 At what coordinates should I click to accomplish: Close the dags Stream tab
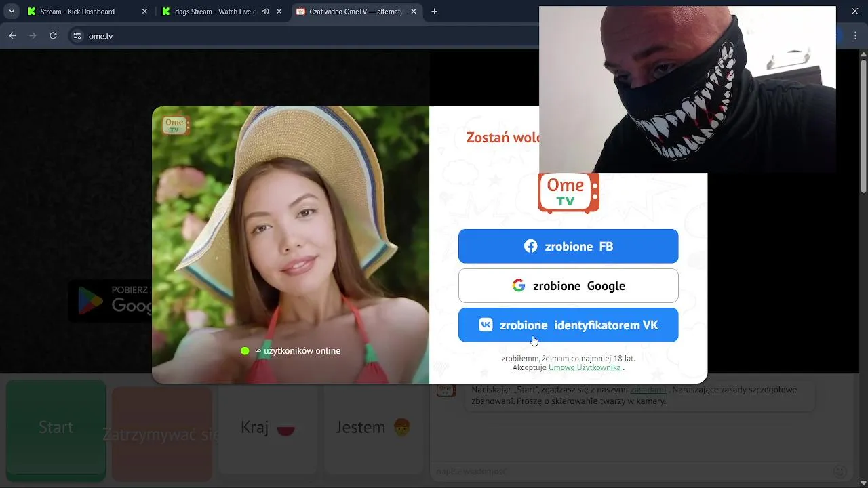279,12
